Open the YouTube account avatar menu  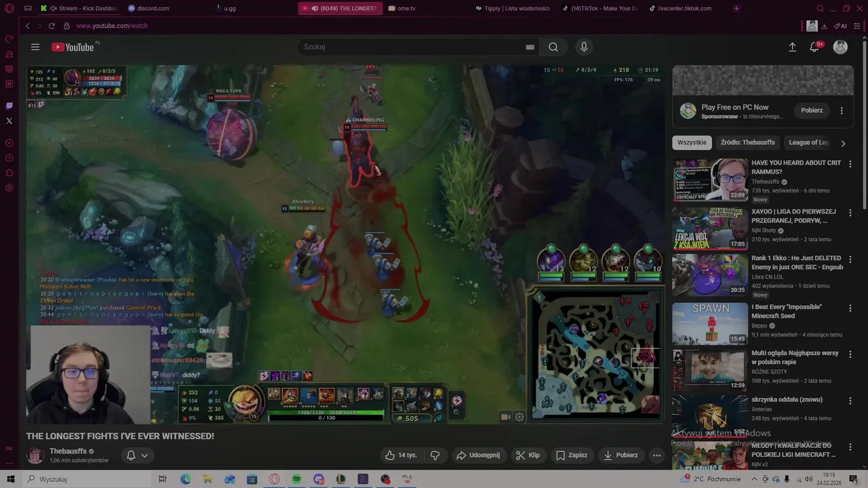coord(840,47)
